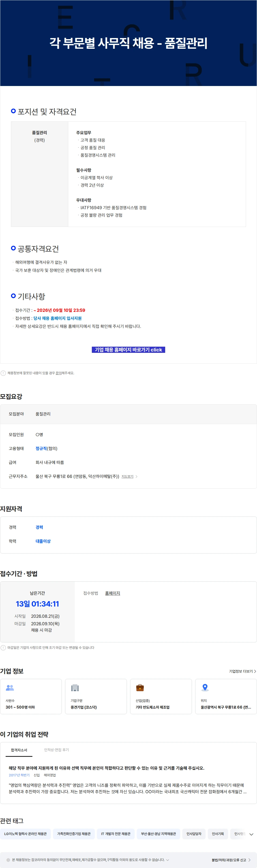Open the 홈페이지 application method link
The height and width of the screenshot is (868, 257).
pos(112,593)
